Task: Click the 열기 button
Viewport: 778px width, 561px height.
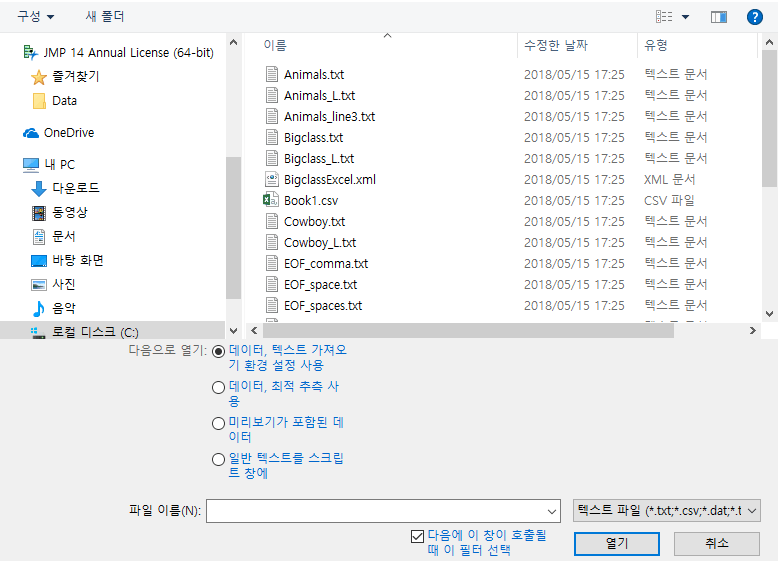Action: (617, 544)
